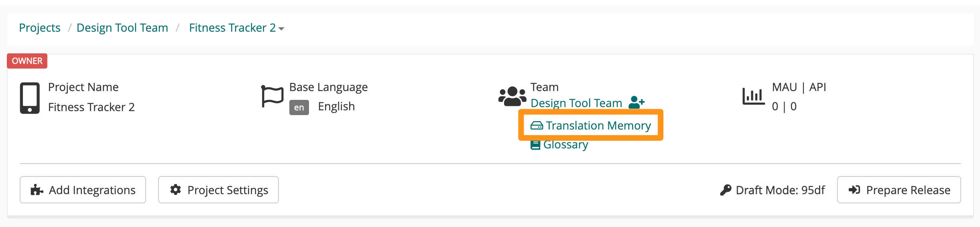980x227 pixels.
Task: Click the gear icon in Project Settings
Action: [x=175, y=189]
